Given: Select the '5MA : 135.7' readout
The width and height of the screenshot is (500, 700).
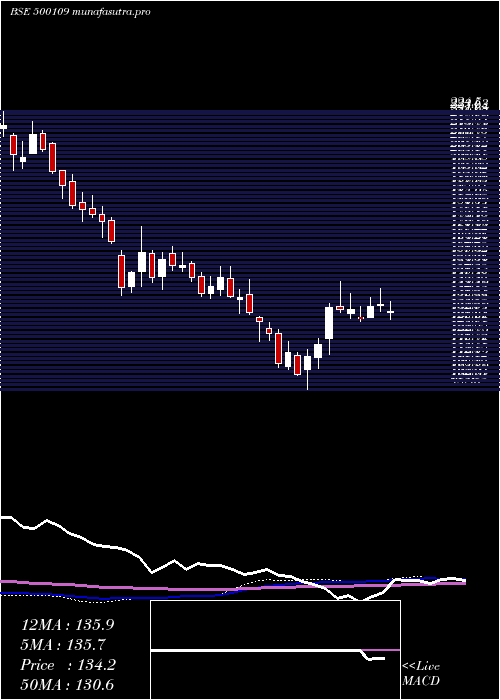Looking at the screenshot, I should 64,645.
